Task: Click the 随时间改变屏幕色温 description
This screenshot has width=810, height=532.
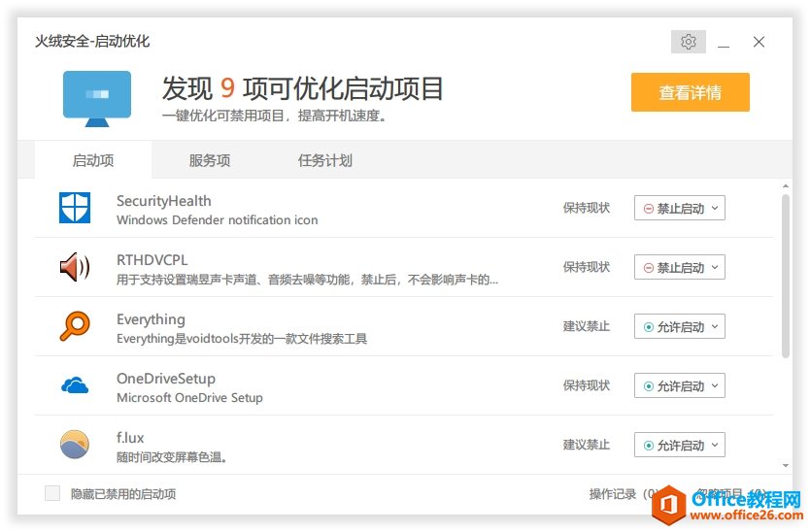Action: [172, 457]
